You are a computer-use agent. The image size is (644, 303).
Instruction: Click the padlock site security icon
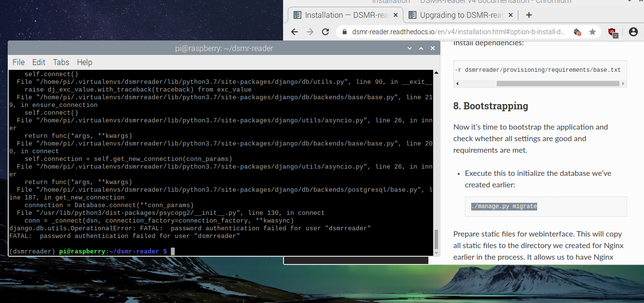(344, 32)
